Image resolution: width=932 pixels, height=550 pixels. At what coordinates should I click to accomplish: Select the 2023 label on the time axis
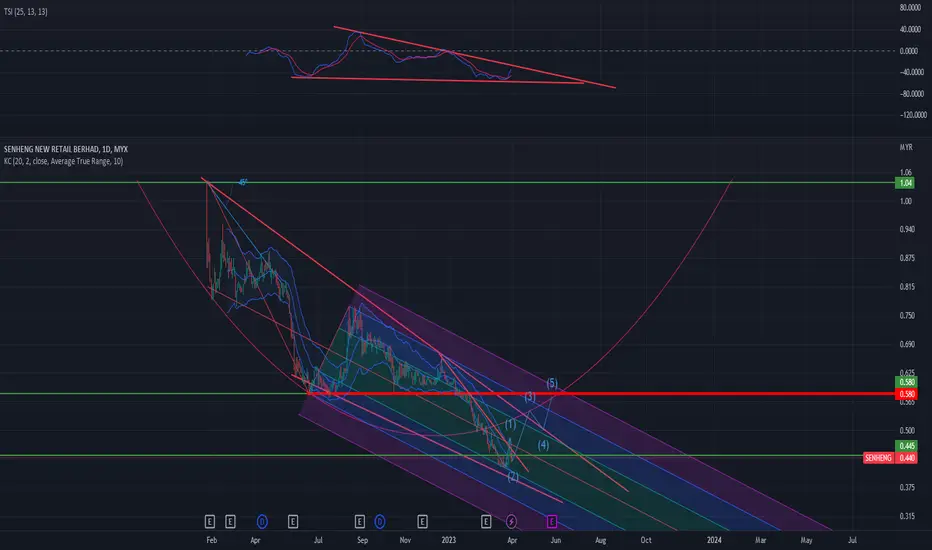[449, 540]
